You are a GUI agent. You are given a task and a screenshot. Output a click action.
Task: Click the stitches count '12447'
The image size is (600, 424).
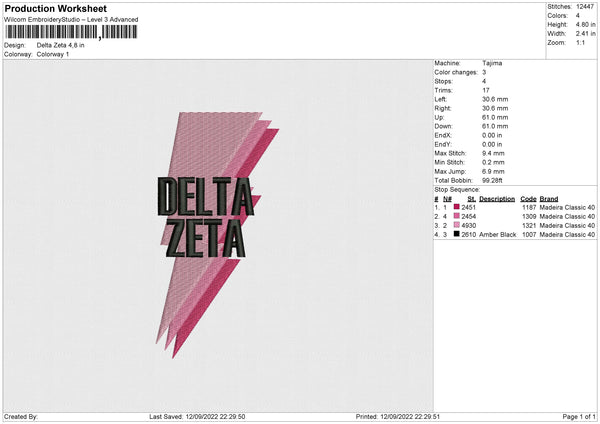coord(585,7)
